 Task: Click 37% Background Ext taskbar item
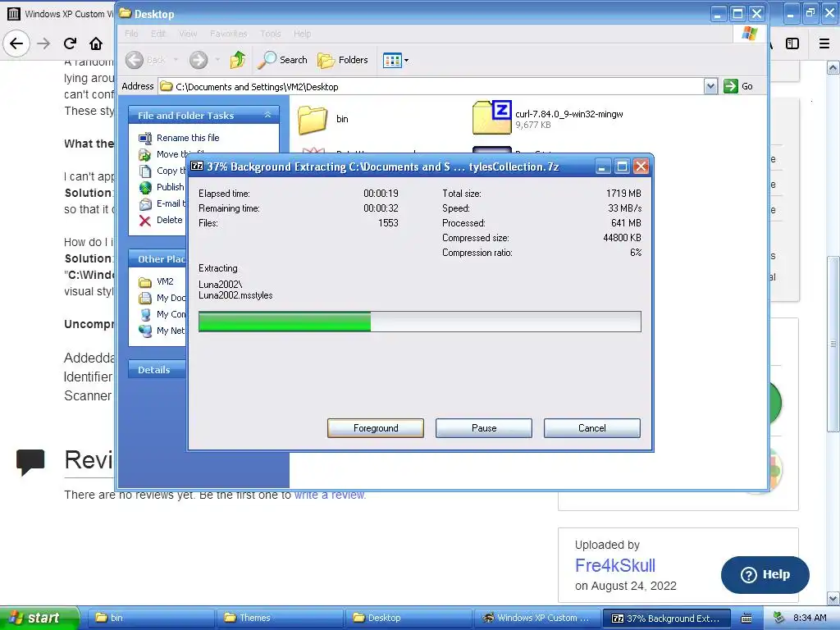point(666,618)
